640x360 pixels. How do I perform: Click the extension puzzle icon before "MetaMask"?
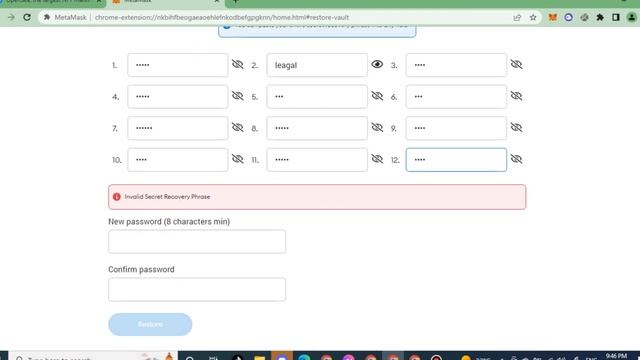pyautogui.click(x=47, y=17)
